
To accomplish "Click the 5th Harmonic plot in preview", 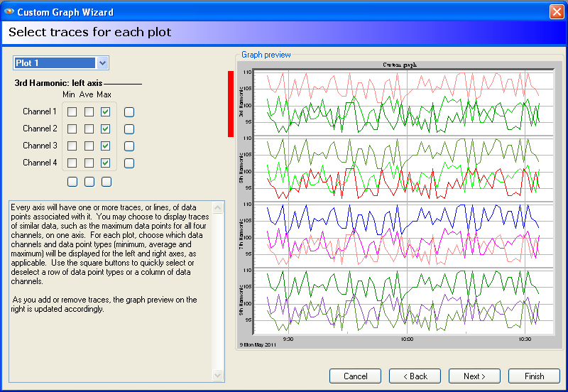I will (x=403, y=169).
